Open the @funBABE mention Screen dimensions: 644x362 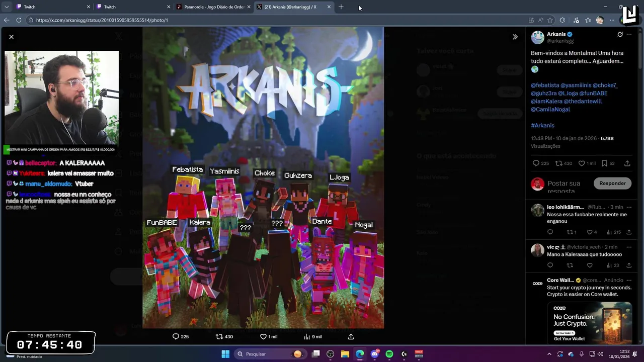click(593, 94)
